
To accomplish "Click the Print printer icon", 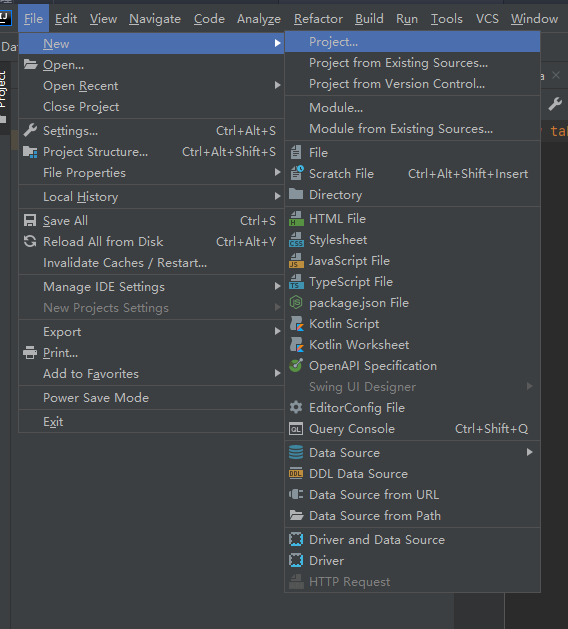I will point(30,353).
